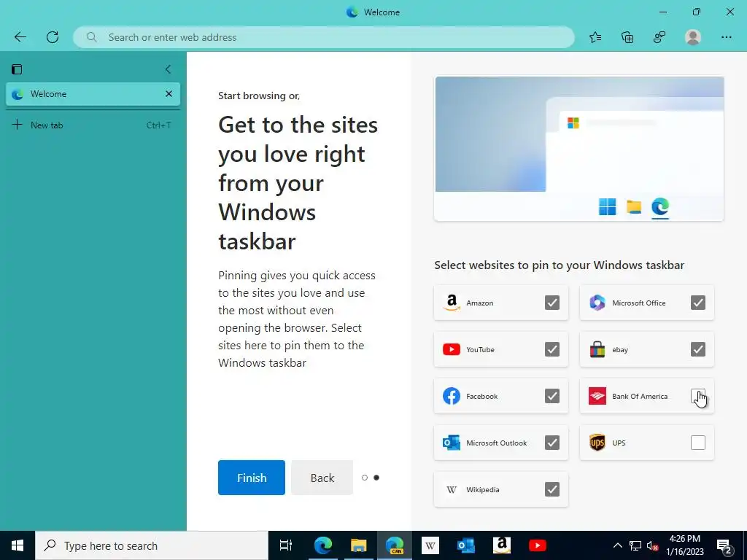This screenshot has height=560, width=747.
Task: Select the first page indicator dot
Action: point(365,478)
